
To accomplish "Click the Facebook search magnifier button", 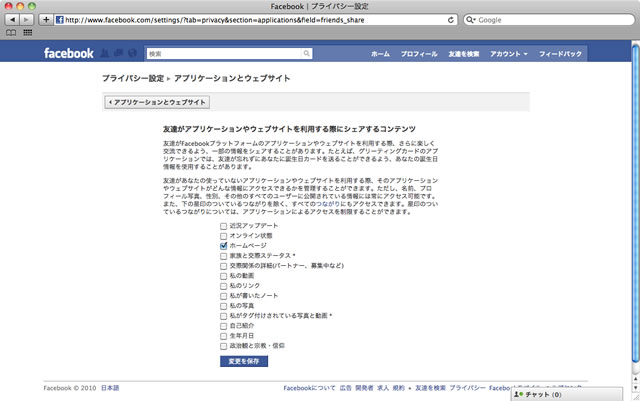I will [307, 53].
